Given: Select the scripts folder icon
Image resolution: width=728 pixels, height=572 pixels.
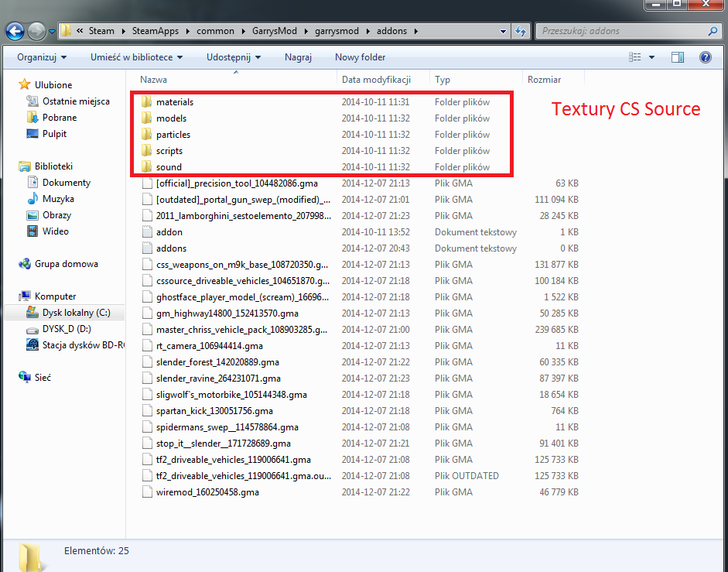Looking at the screenshot, I should [147, 151].
